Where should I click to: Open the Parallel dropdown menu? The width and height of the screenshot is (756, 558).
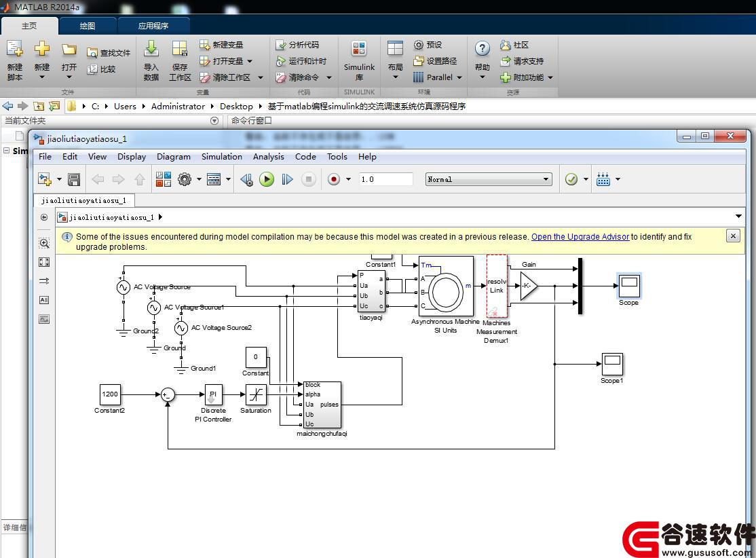coord(459,77)
